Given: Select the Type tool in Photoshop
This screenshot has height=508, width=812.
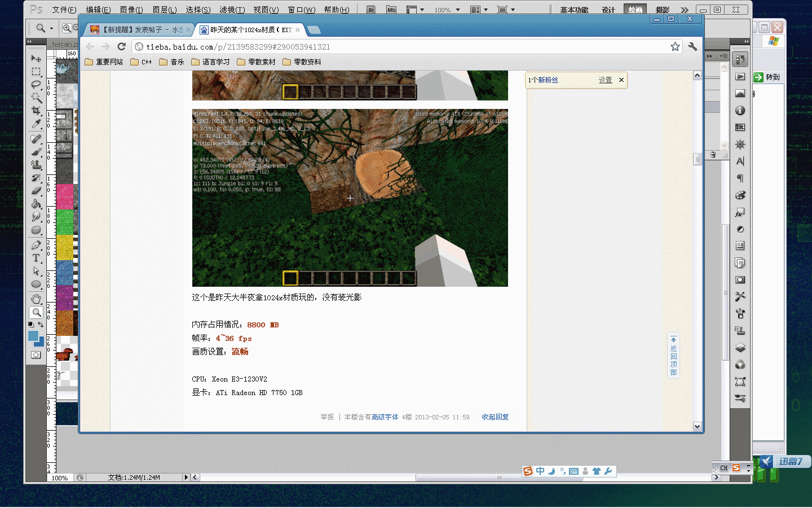Looking at the screenshot, I should (x=36, y=258).
